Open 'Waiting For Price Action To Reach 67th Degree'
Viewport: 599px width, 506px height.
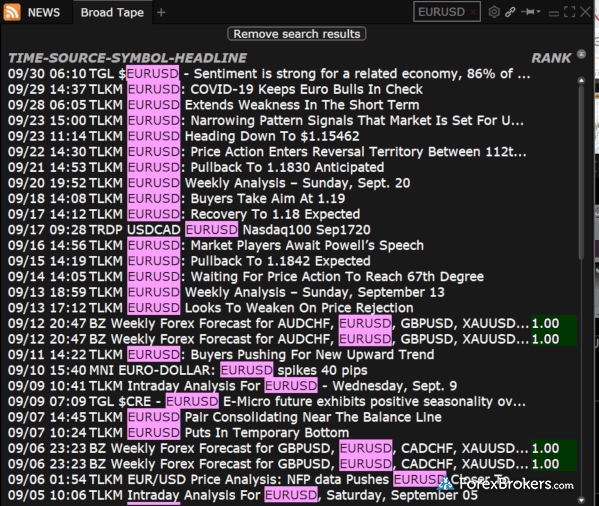click(x=246, y=277)
